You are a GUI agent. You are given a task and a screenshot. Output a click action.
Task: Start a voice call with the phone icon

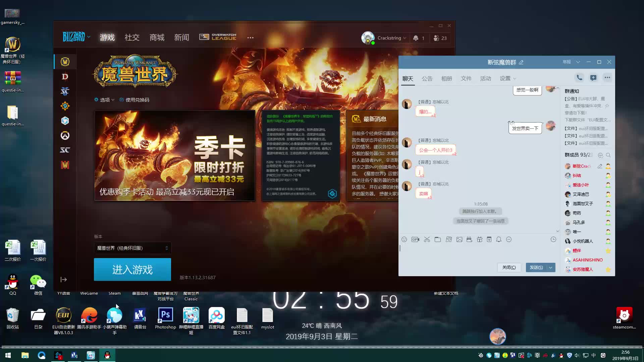(x=579, y=78)
